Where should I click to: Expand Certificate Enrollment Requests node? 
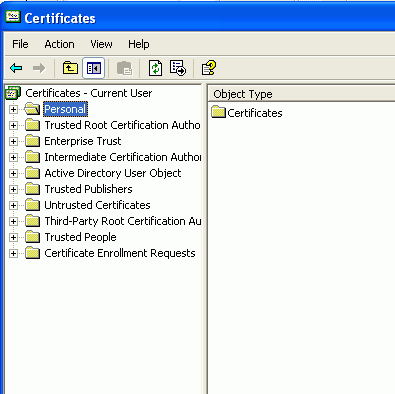click(13, 253)
